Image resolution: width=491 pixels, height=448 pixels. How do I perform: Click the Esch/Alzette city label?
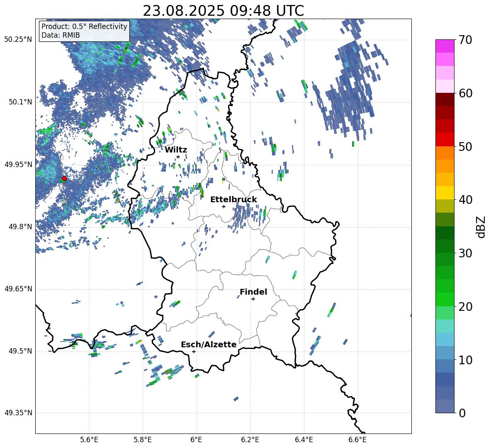click(x=209, y=344)
